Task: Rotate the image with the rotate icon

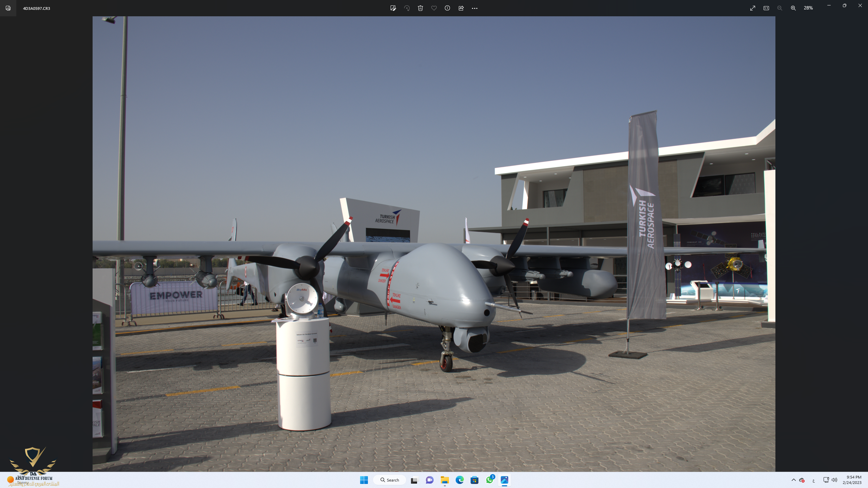Action: click(407, 8)
